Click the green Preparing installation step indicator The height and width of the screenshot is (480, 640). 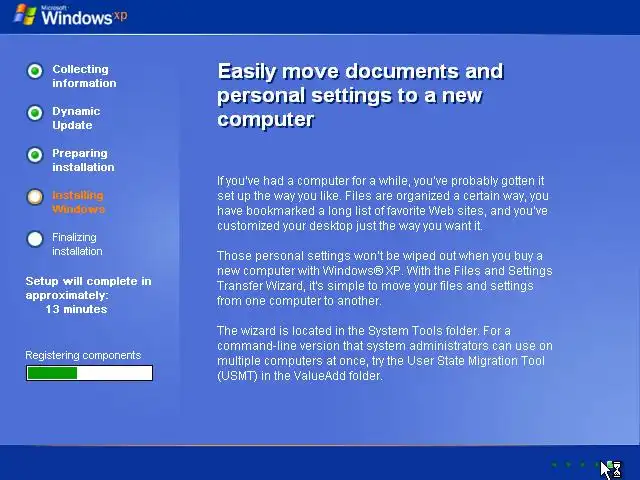click(x=35, y=155)
